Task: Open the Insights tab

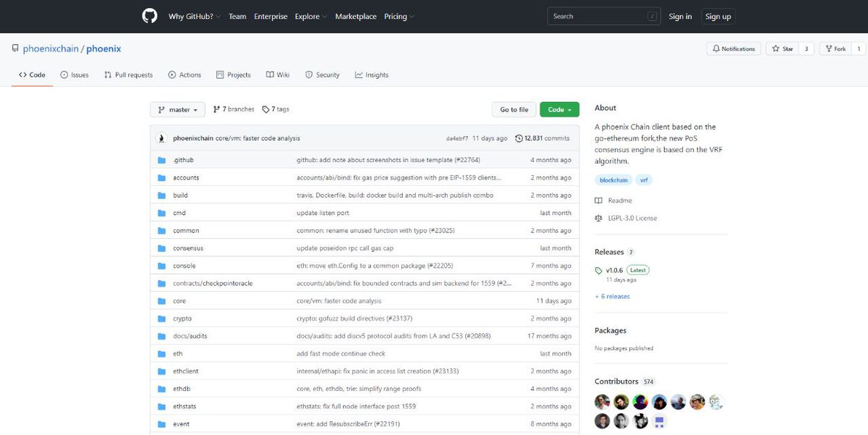Action: 371,75
